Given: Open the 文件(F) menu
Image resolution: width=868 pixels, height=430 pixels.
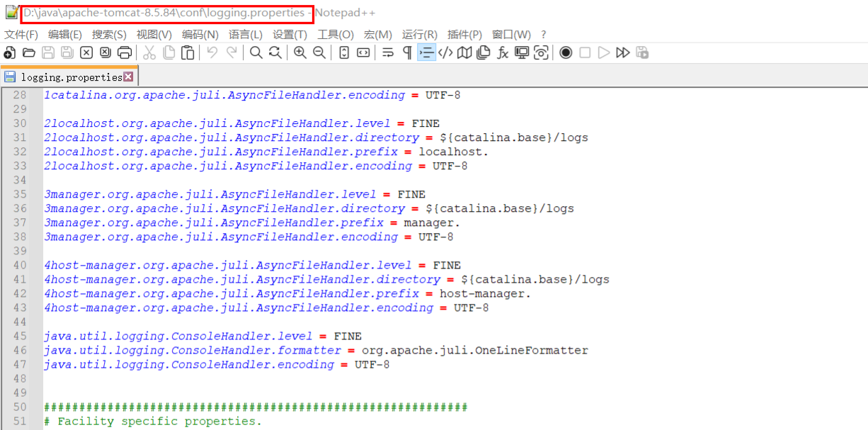Looking at the screenshot, I should point(21,34).
